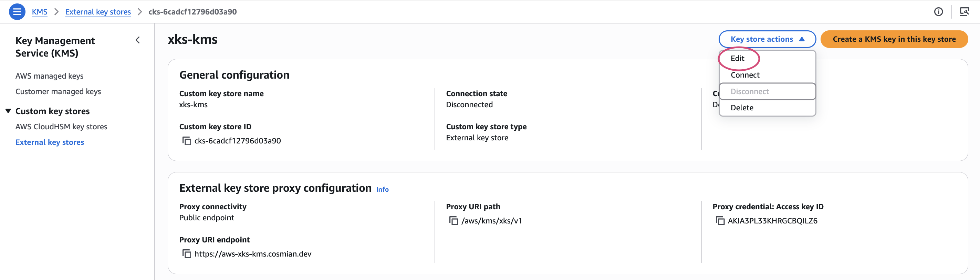Collapse the KMS side navigation panel
Viewport: 980px width, 280px height.
[x=138, y=40]
